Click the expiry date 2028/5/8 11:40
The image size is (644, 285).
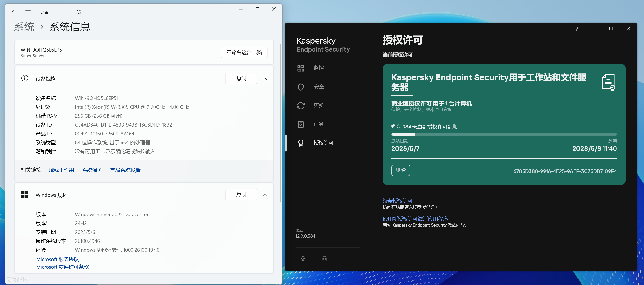coord(594,149)
